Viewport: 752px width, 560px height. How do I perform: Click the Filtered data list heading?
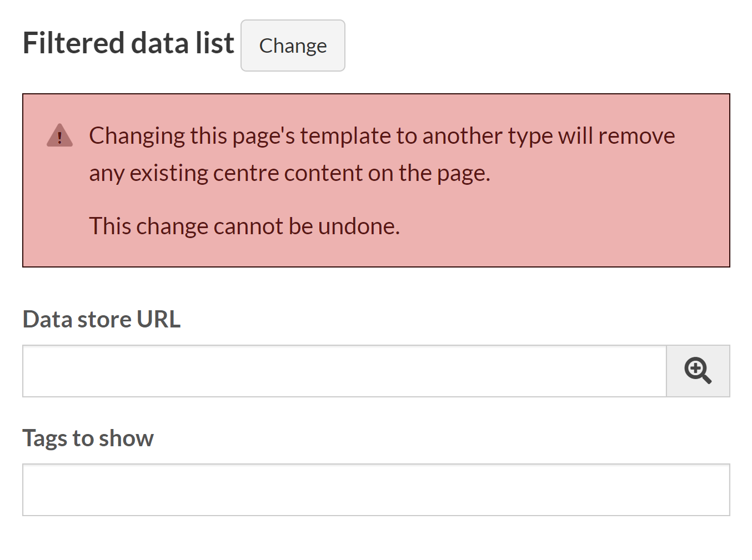(x=128, y=42)
